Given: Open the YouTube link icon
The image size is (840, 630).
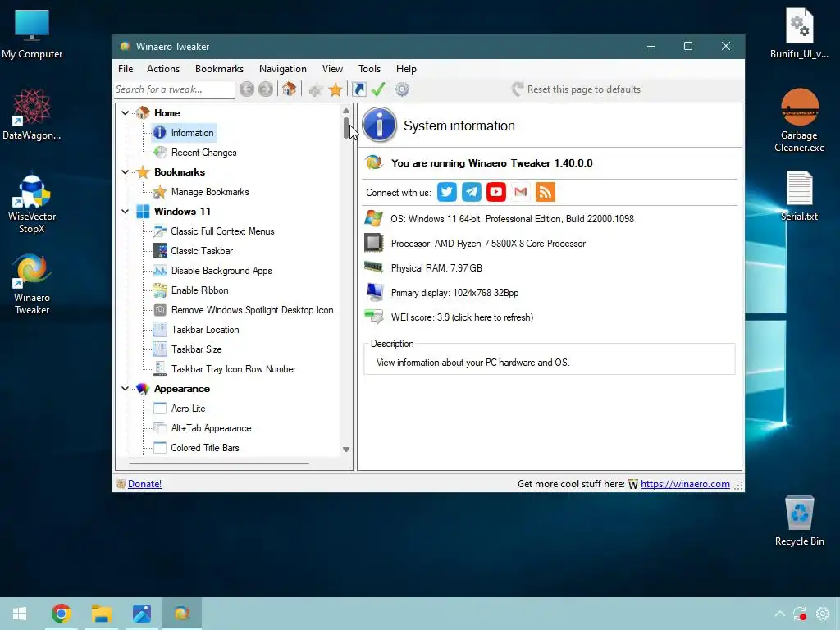Looking at the screenshot, I should coord(496,192).
